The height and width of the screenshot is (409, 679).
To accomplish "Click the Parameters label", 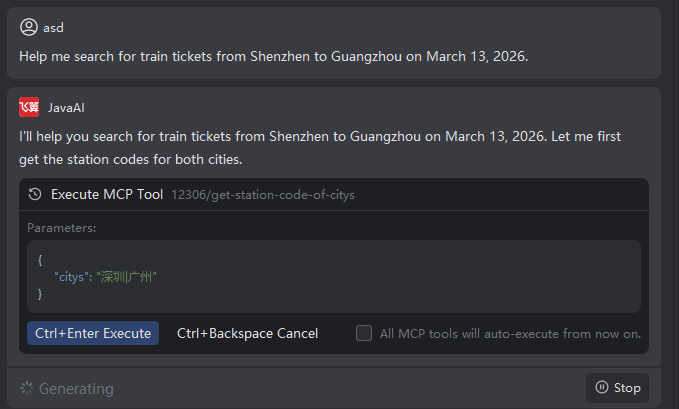I will [x=62, y=228].
